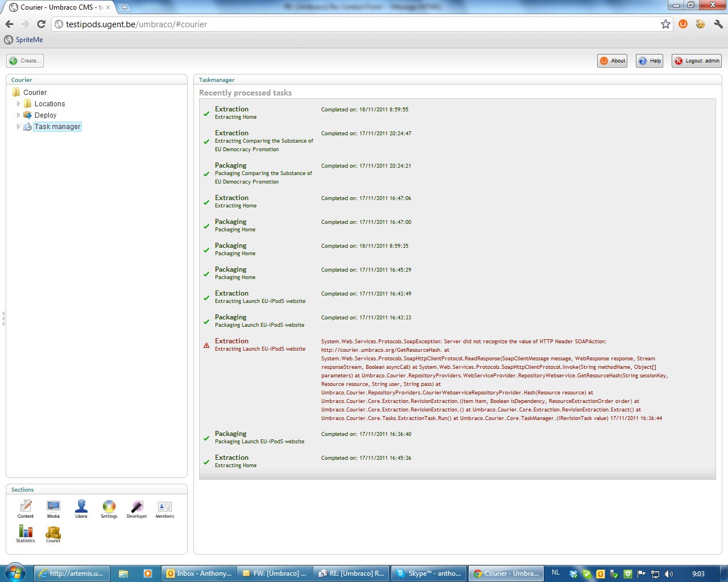Switch to Courier - Umbraco CMS tab

(60, 7)
